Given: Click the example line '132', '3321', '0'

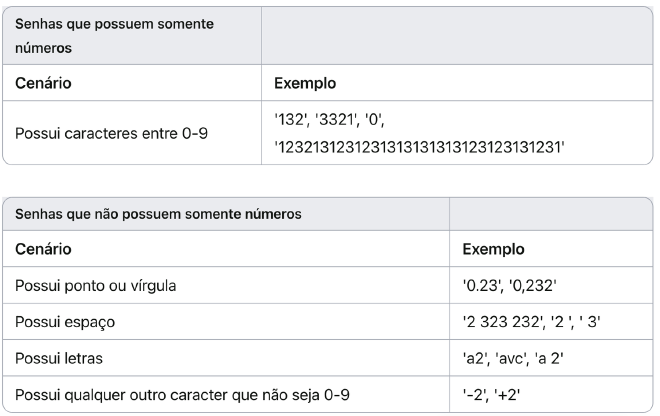Looking at the screenshot, I should 330,122.
